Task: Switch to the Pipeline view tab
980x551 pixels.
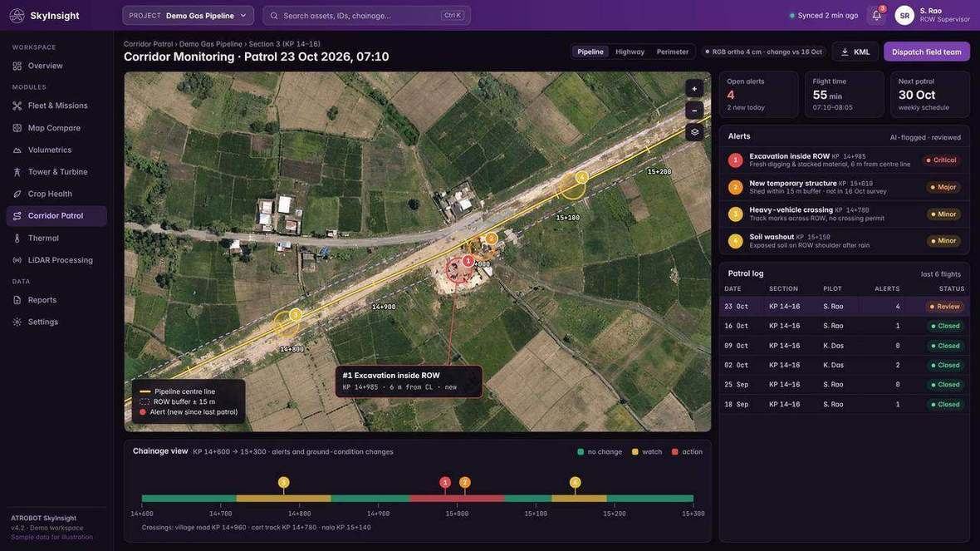Action: point(590,52)
